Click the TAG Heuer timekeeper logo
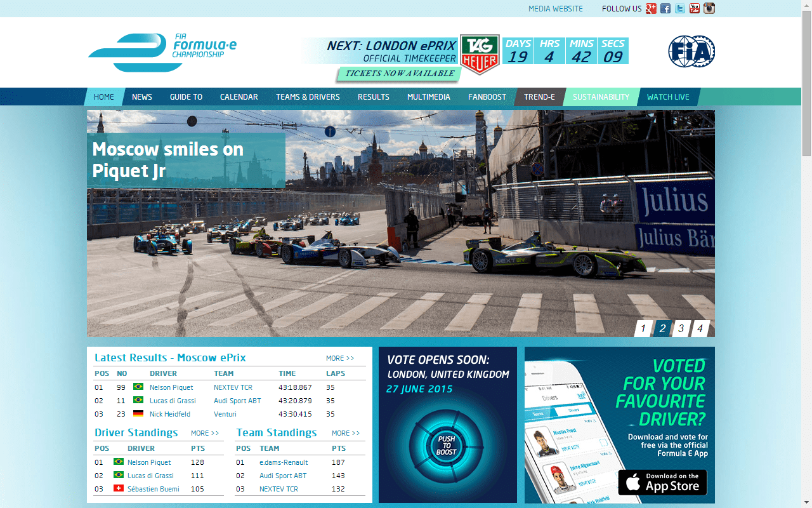This screenshot has height=508, width=812. [x=480, y=54]
